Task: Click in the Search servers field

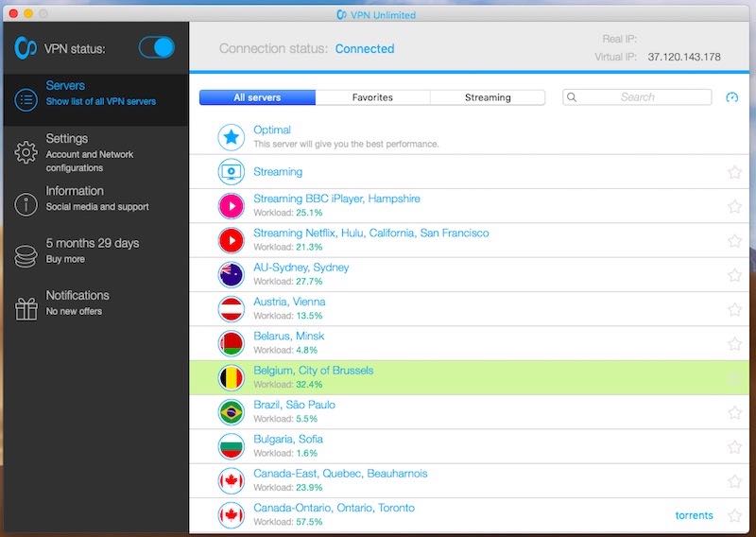Action: (x=637, y=97)
